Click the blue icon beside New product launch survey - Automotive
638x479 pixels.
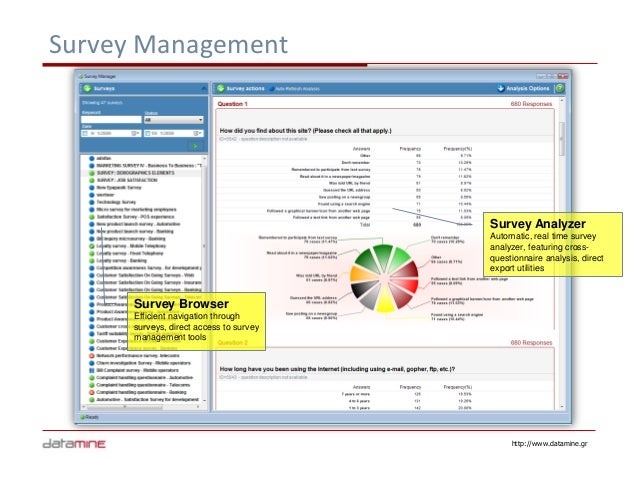coord(92,224)
